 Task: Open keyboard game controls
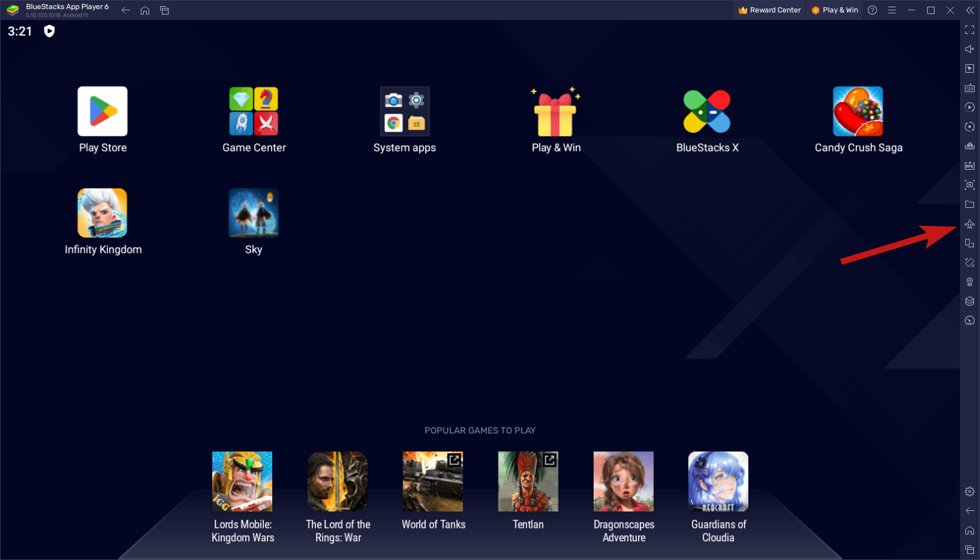pos(970,88)
